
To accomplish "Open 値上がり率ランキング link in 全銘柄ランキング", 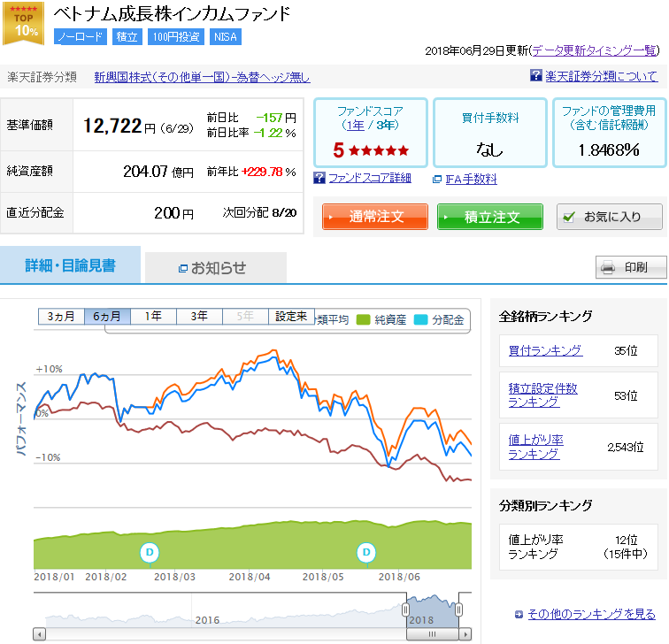I will [x=536, y=447].
